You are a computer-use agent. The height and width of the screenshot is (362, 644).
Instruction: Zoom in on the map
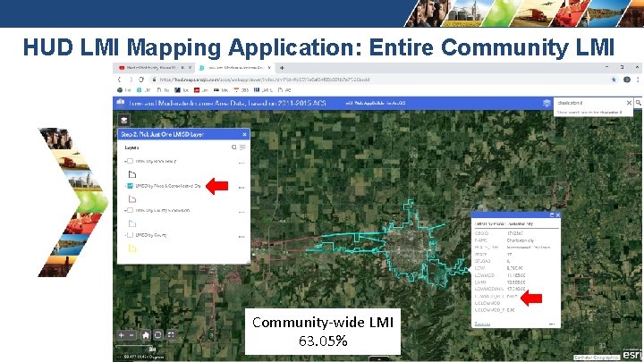pos(121,335)
